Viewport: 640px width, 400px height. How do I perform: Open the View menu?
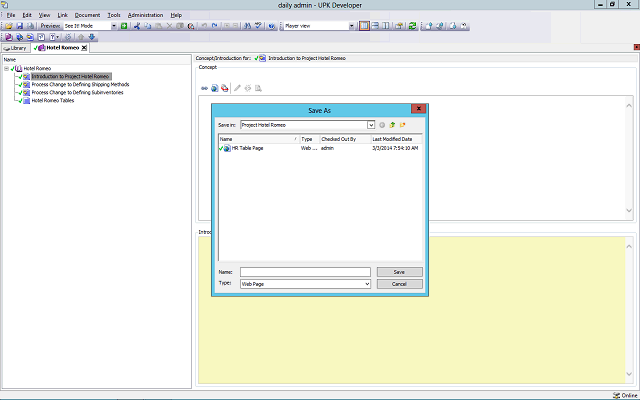[x=44, y=15]
